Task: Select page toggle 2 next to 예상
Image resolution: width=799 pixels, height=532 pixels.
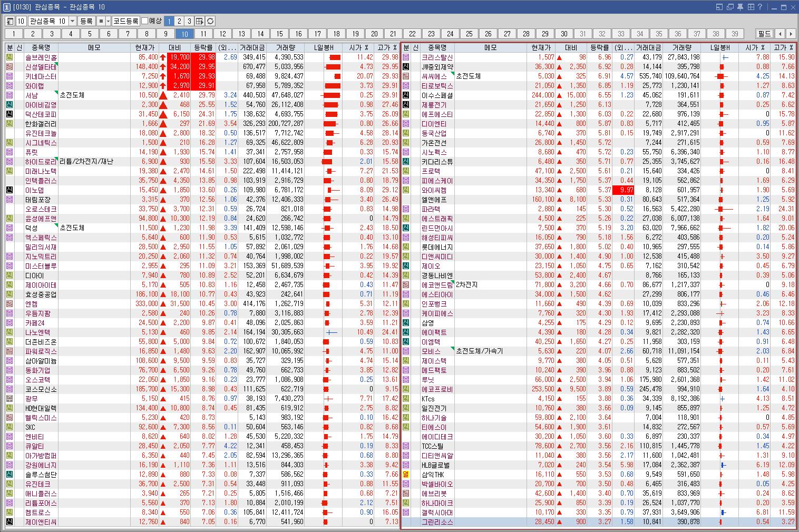Action: coord(179,21)
